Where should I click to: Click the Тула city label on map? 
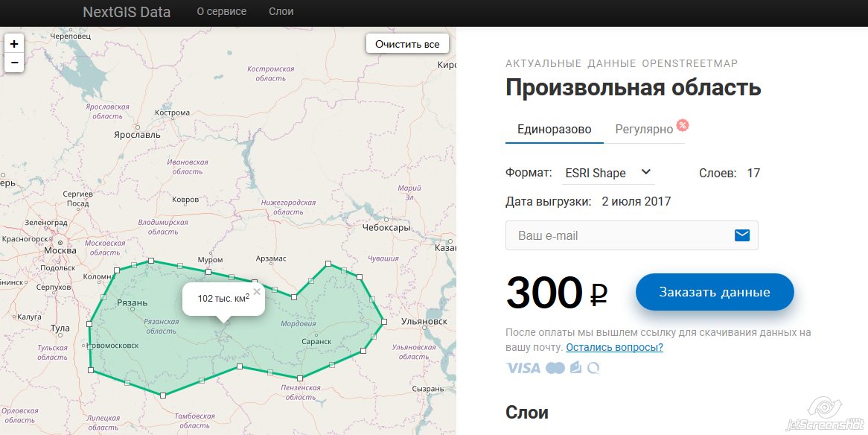pos(60,328)
